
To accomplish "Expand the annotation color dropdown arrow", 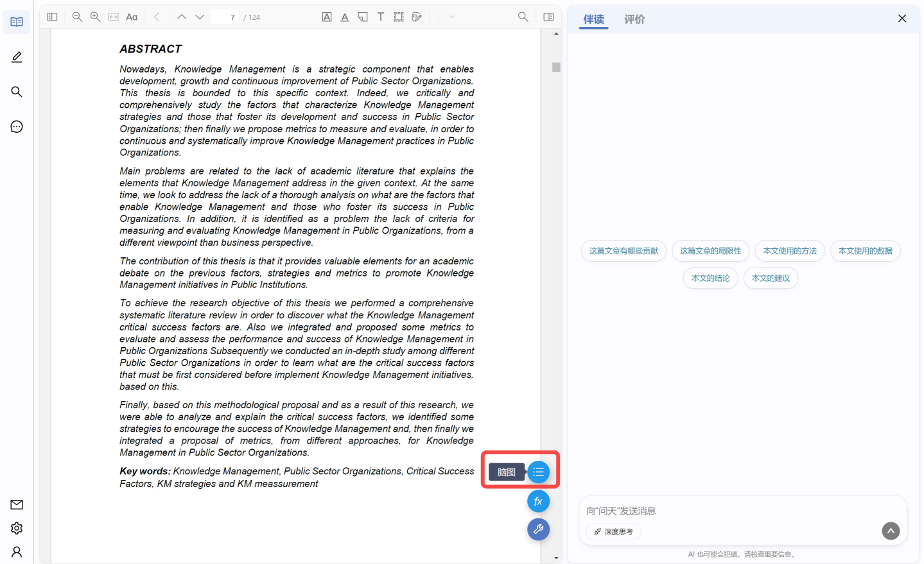I will coord(452,17).
